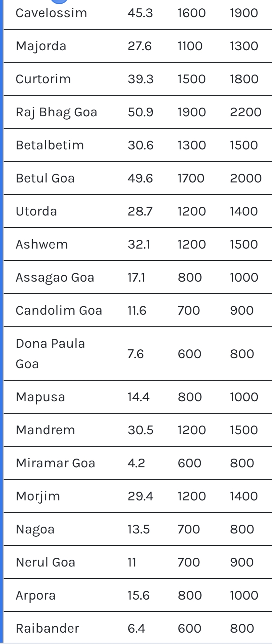
Task: Click the Miramar Goa destination name
Action: pyautogui.click(x=55, y=463)
